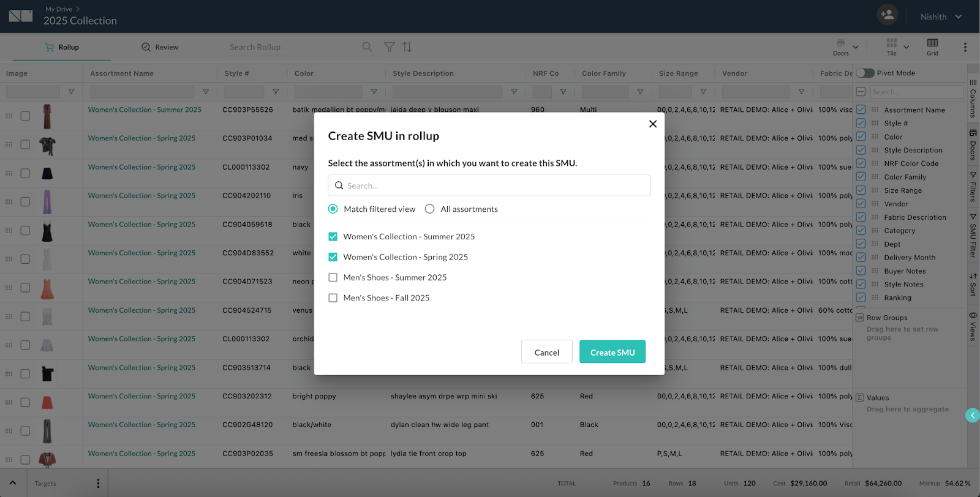Click the teal side panel collapse arrow

click(972, 416)
